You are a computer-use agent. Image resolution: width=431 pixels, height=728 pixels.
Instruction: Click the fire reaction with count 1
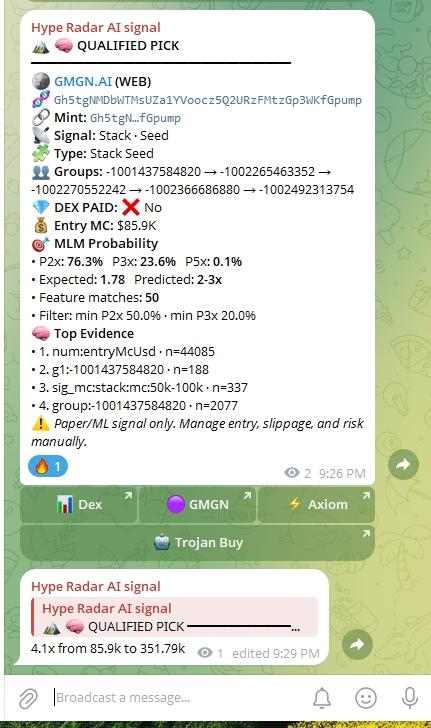(x=48, y=466)
